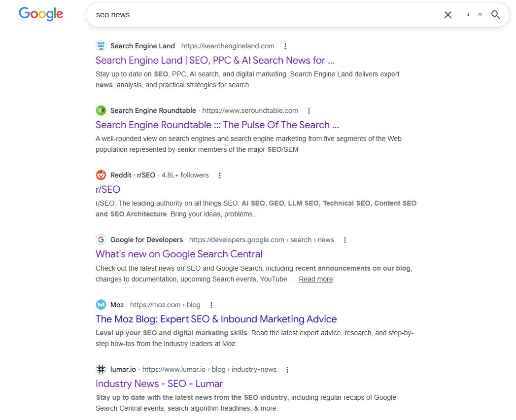
Task: Open search by image lens icon
Action: (x=480, y=15)
